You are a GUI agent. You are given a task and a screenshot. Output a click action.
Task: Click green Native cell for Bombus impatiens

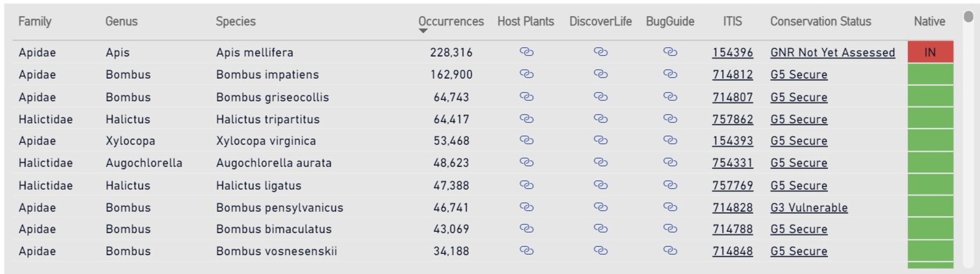pos(930,74)
